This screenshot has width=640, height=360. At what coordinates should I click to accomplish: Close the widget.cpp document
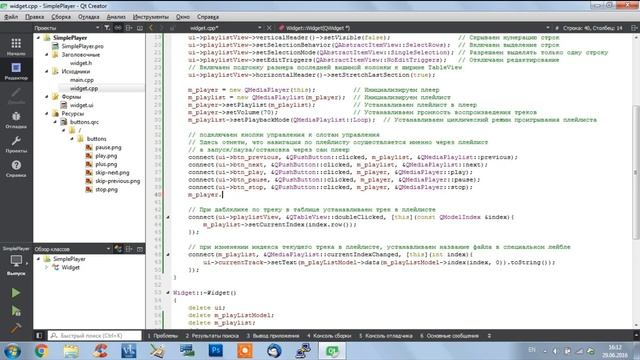click(269, 28)
